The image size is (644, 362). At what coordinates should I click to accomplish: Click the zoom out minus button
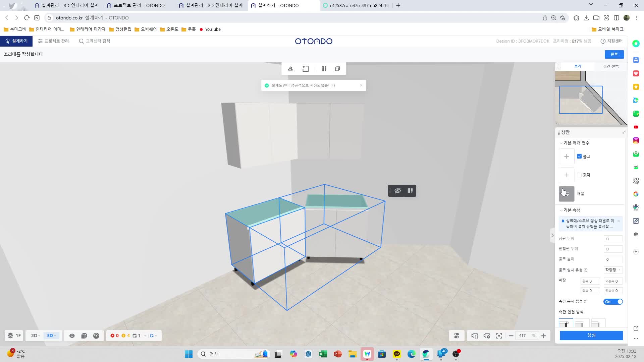[511, 336]
